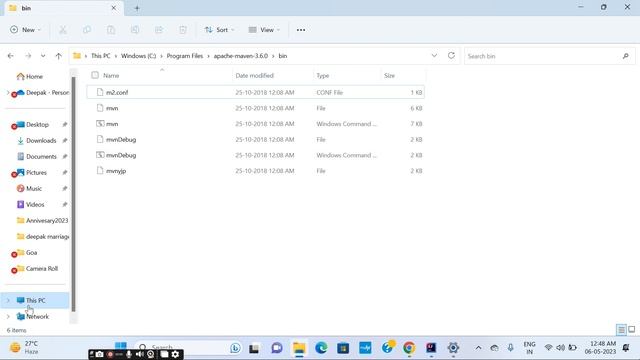Open File Explorer from the taskbar

[299, 348]
